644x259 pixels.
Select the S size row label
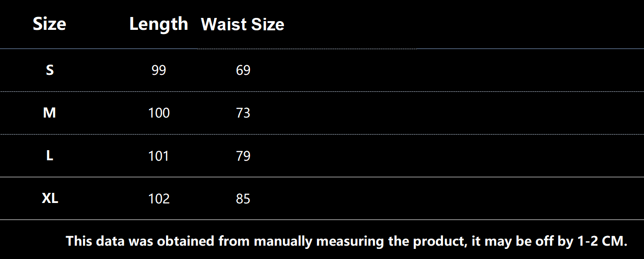[50, 70]
